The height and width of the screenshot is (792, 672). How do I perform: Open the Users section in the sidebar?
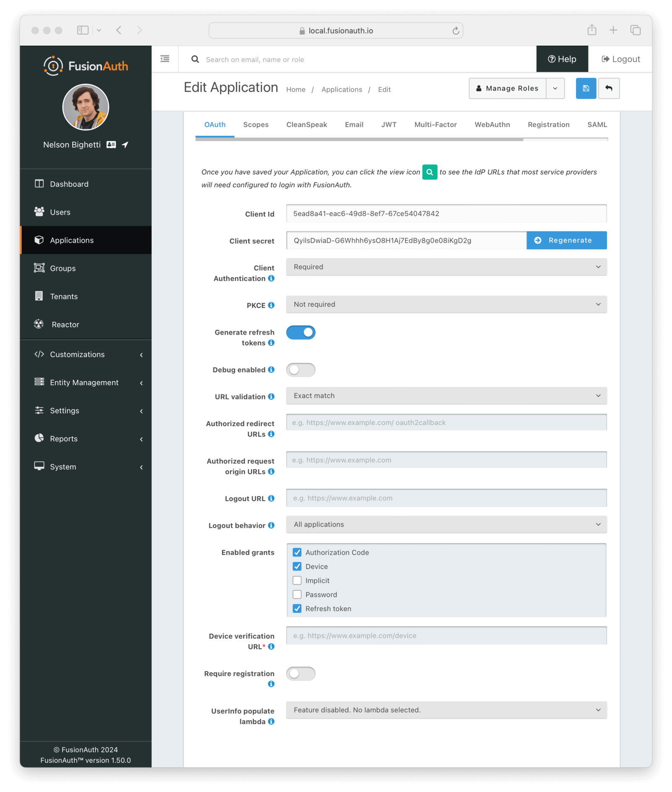(60, 212)
